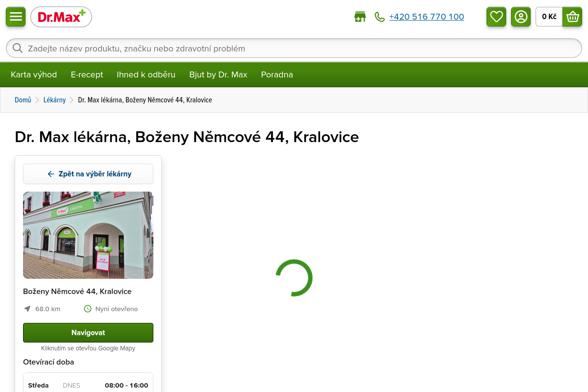This screenshot has width=588, height=392.
Task: Click the Dr.Max logo
Action: 61,17
